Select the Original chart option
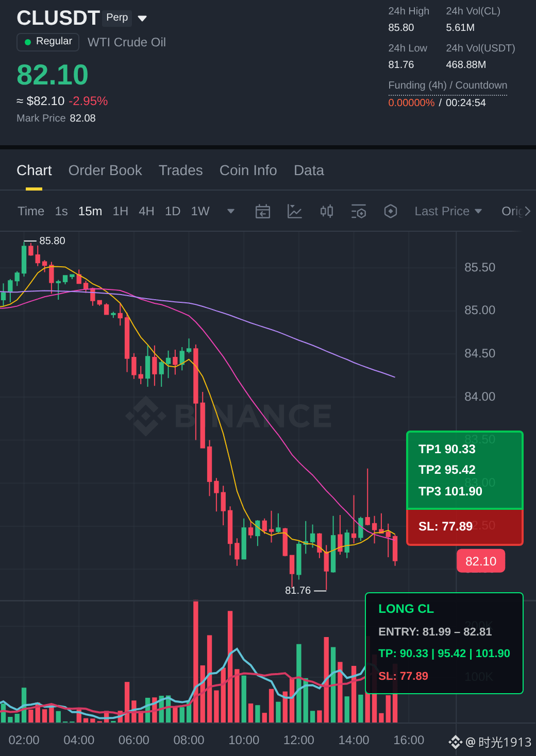 512,211
